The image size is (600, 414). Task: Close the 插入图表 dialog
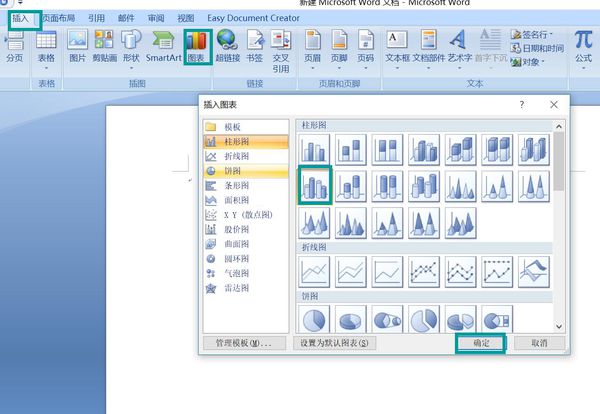tap(554, 104)
